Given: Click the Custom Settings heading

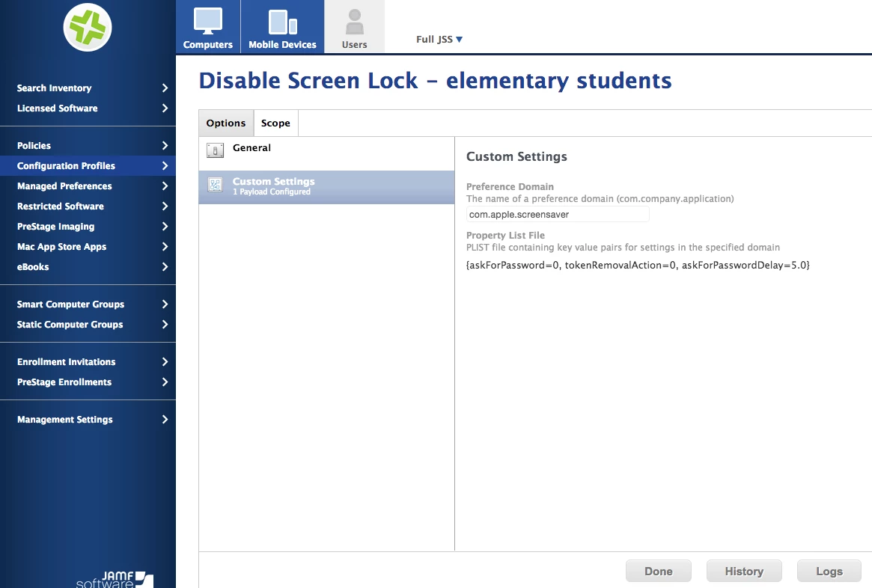Looking at the screenshot, I should (x=516, y=157).
